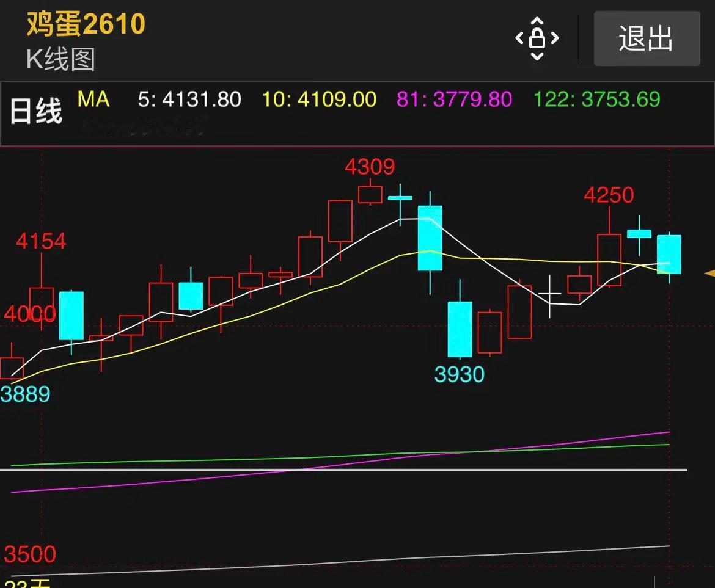Tap the 3889 low price label
The width and height of the screenshot is (715, 588).
pos(25,394)
